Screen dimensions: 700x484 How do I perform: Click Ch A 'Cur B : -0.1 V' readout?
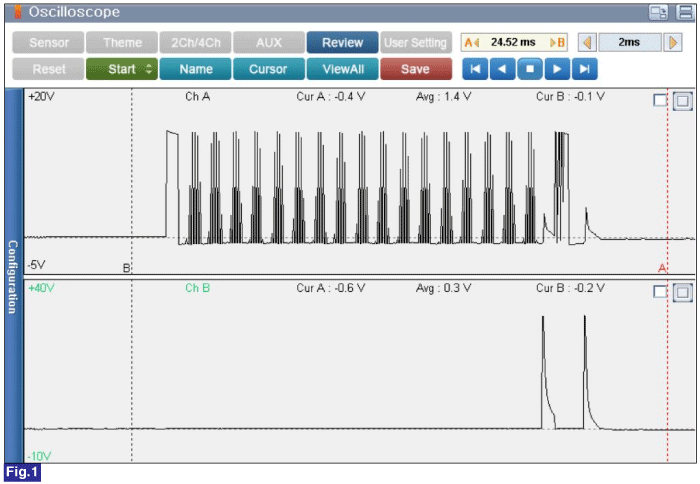[571, 97]
